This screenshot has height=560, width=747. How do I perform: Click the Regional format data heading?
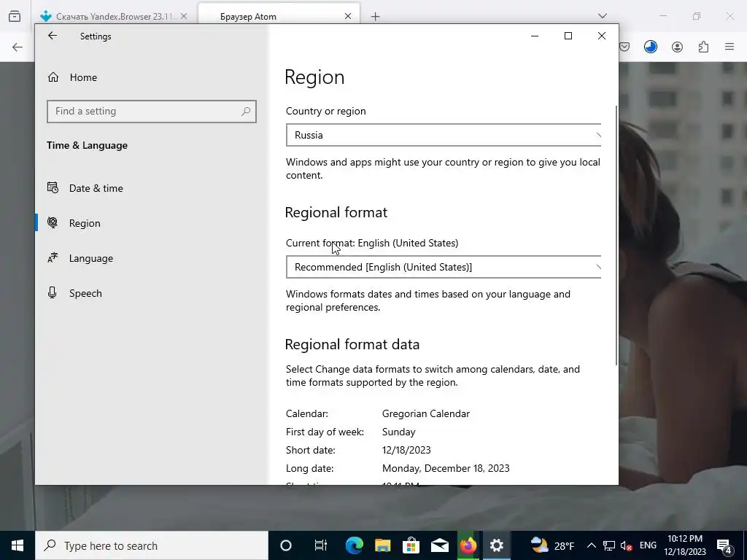point(352,344)
